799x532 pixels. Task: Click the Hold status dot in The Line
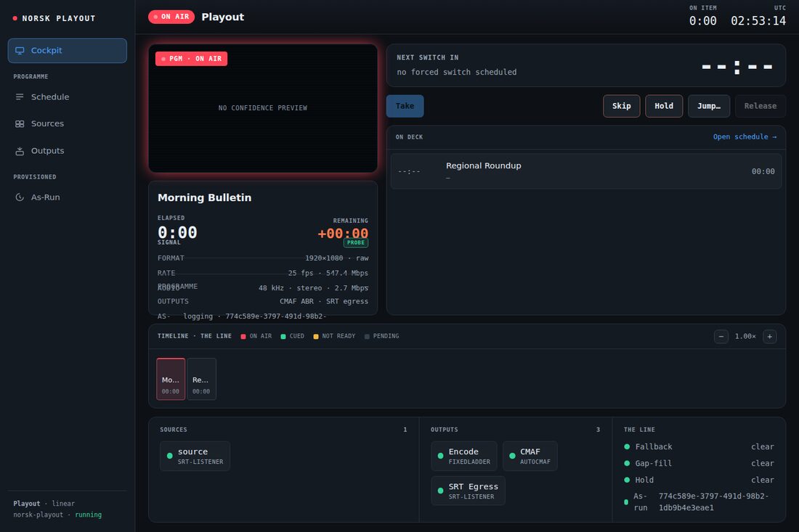627,480
